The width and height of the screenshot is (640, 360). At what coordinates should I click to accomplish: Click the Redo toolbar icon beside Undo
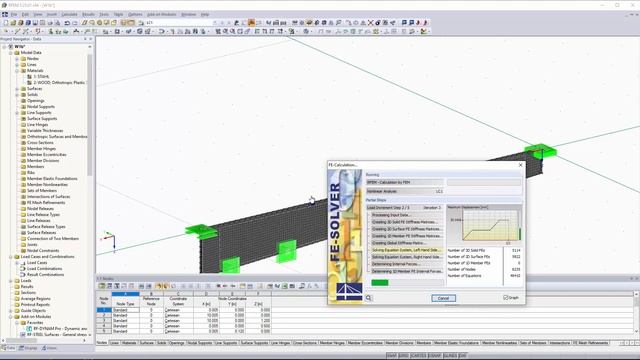coord(75,23)
